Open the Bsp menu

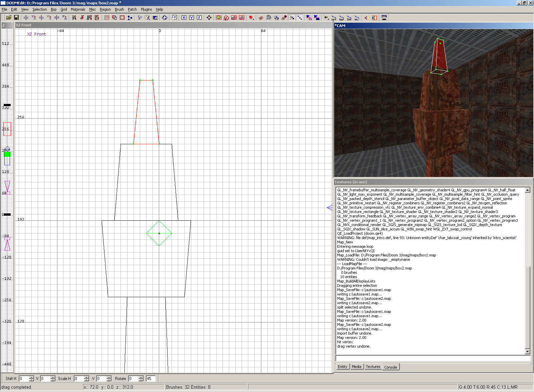[x=53, y=9]
